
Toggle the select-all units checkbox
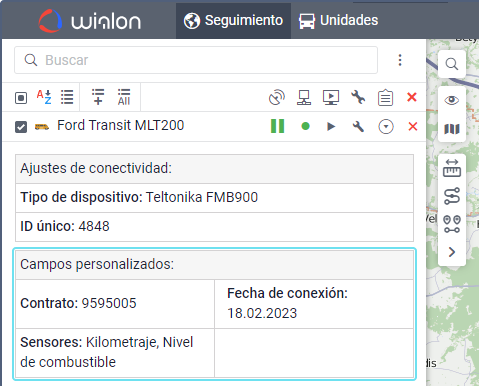click(x=21, y=98)
